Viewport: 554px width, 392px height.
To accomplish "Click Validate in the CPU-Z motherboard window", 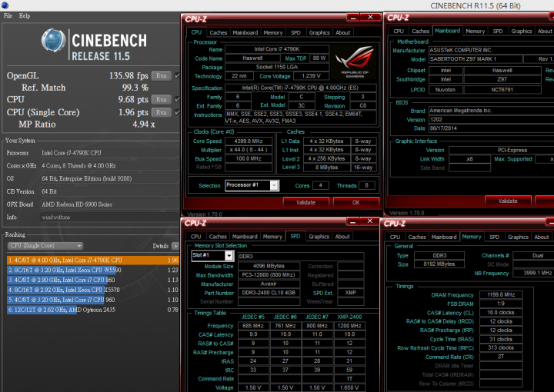I will (508, 201).
